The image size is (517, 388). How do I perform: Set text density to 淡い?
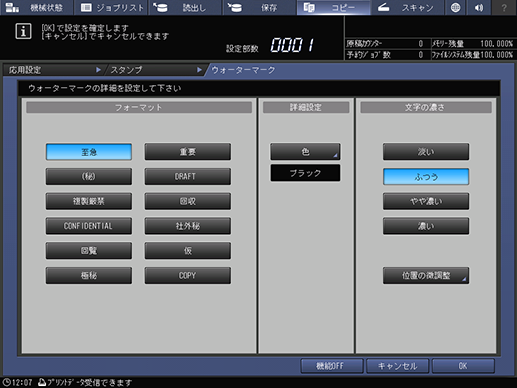click(426, 152)
